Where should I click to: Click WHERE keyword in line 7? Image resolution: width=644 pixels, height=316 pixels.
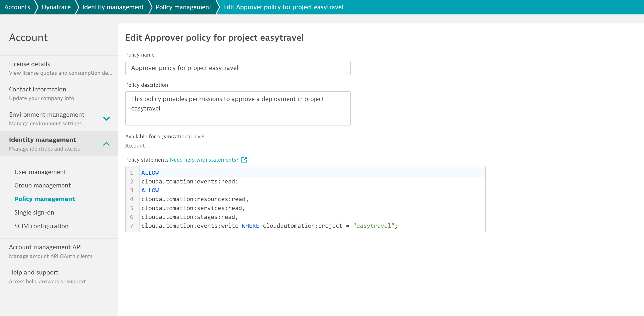point(250,226)
